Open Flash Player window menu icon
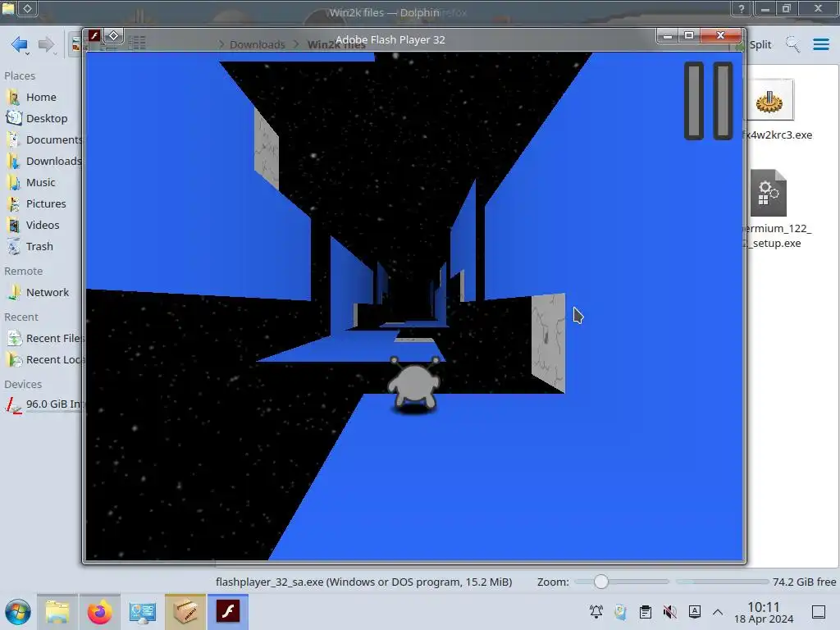 [x=94, y=36]
